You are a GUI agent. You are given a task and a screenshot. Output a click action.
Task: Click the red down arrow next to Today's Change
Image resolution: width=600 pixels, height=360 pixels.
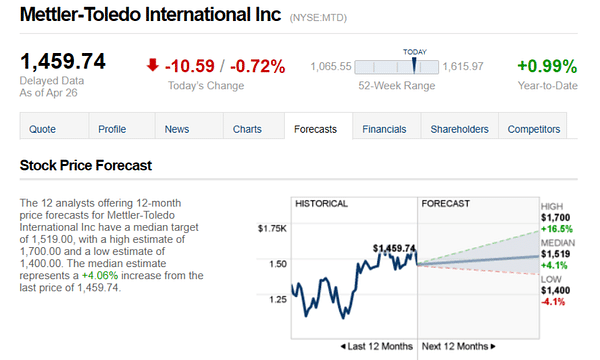153,65
